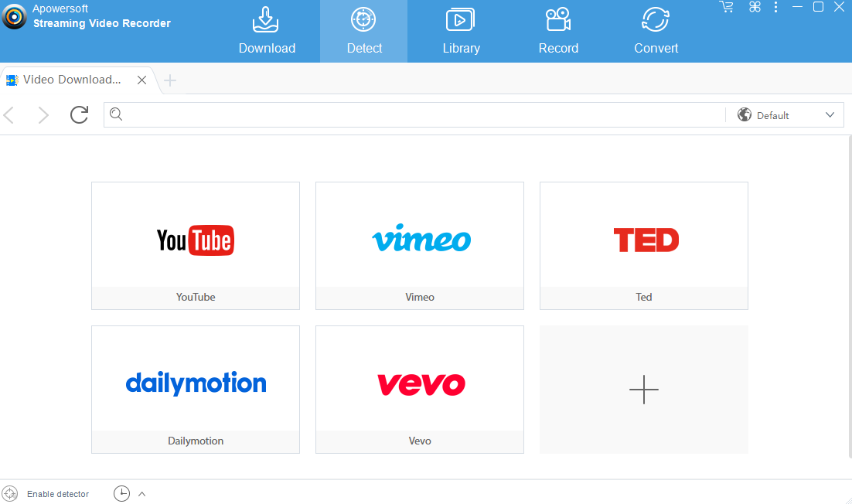The image size is (852, 504).
Task: Add a new browser tab
Action: (170, 80)
